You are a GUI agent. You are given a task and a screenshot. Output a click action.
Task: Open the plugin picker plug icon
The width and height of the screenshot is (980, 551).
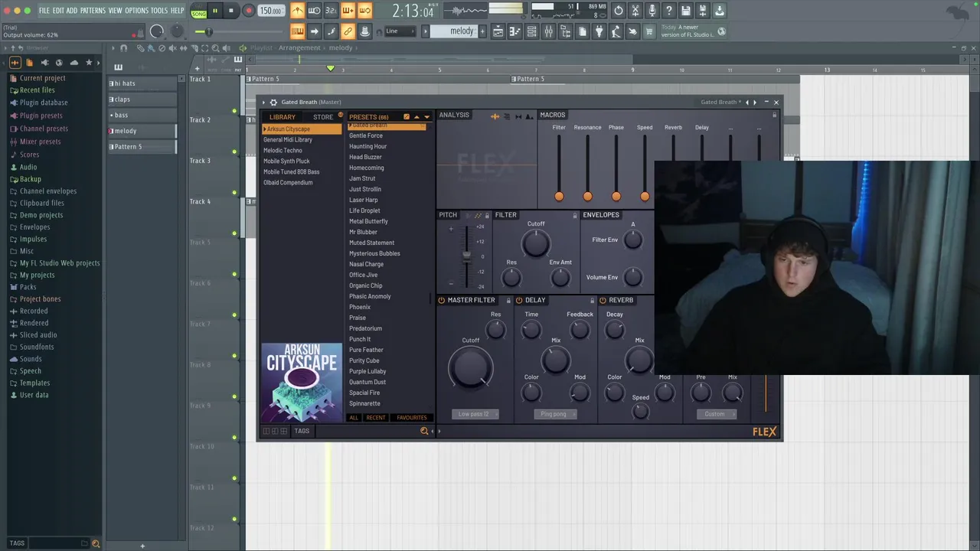[x=599, y=31]
